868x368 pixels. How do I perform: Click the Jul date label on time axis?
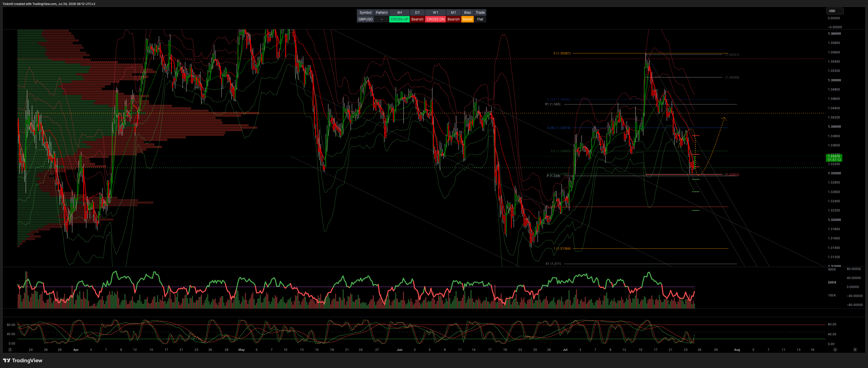pyautogui.click(x=565, y=350)
